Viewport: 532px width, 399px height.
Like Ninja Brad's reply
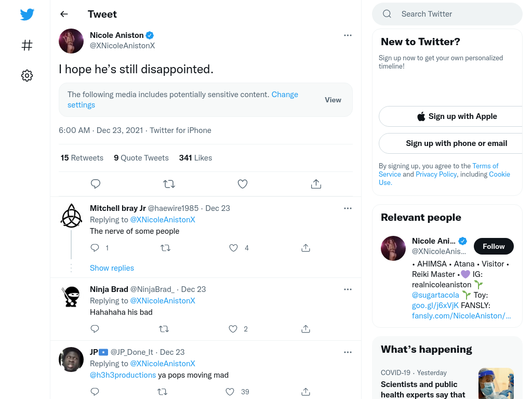coord(233,329)
